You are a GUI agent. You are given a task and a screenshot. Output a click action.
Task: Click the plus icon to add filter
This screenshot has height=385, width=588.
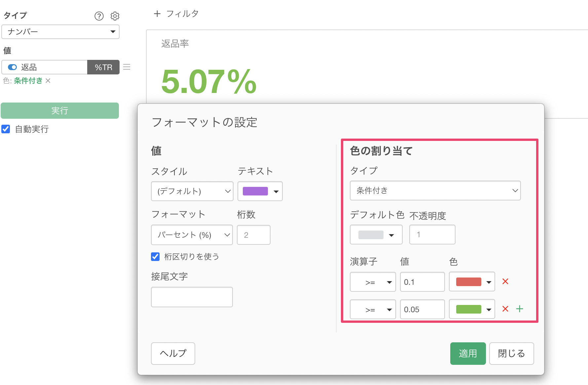click(x=157, y=14)
